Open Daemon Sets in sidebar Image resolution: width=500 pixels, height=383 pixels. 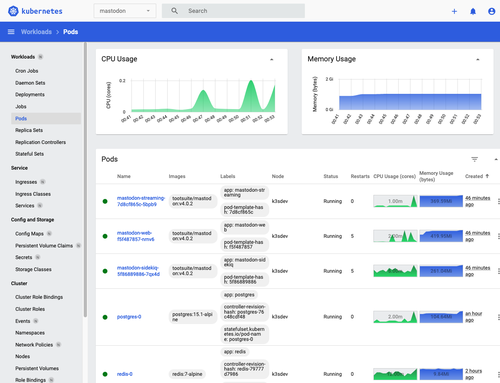[30, 83]
